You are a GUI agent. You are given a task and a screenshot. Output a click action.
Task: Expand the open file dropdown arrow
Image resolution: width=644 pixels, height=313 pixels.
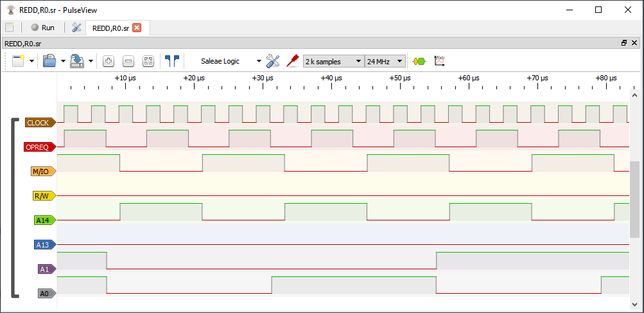point(63,61)
